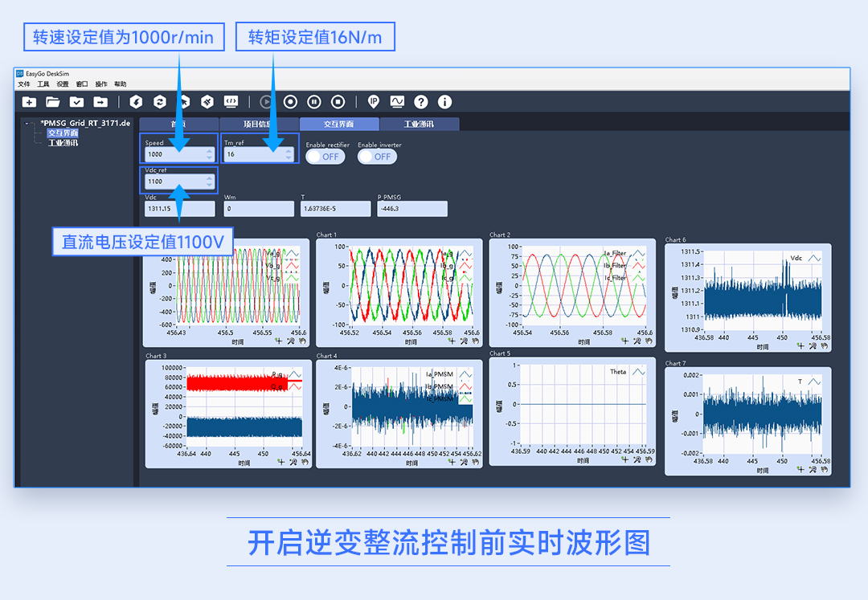Switch to the 交互界面 tab
This screenshot has width=868, height=600.
(339, 124)
